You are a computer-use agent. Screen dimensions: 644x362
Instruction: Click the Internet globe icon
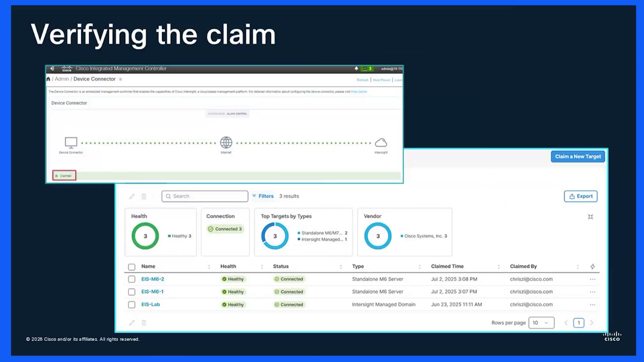[226, 142]
